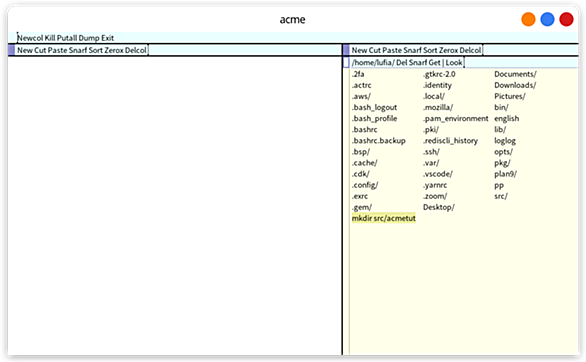Click the scrollbar of the directory window

click(x=346, y=211)
